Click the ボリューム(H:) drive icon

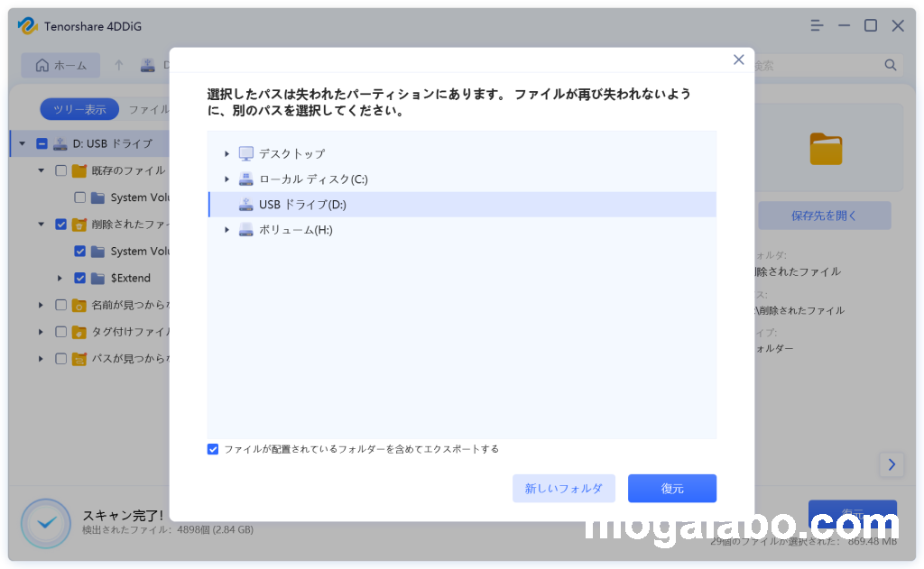[245, 230]
